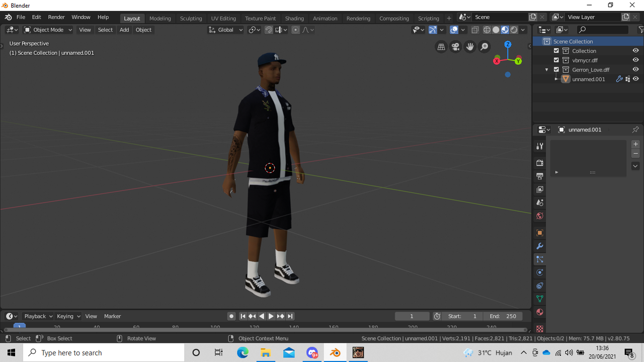Toggle proportional editing button

click(295, 30)
